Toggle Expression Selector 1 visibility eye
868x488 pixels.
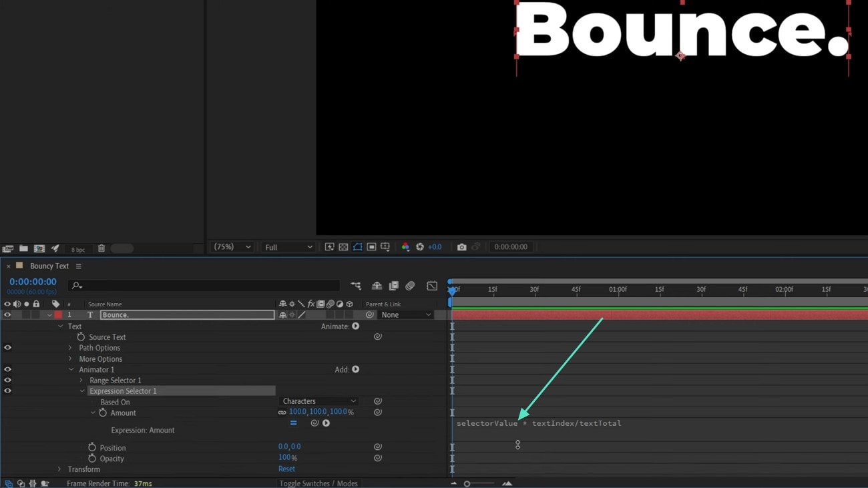coord(7,391)
